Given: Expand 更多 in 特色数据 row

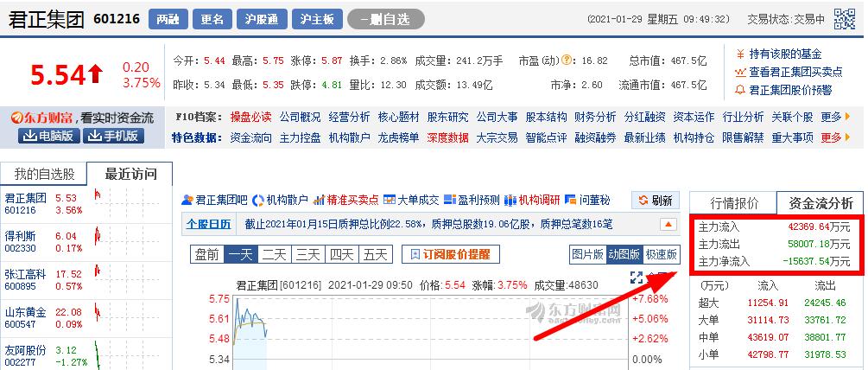Looking at the screenshot, I should (x=835, y=137).
